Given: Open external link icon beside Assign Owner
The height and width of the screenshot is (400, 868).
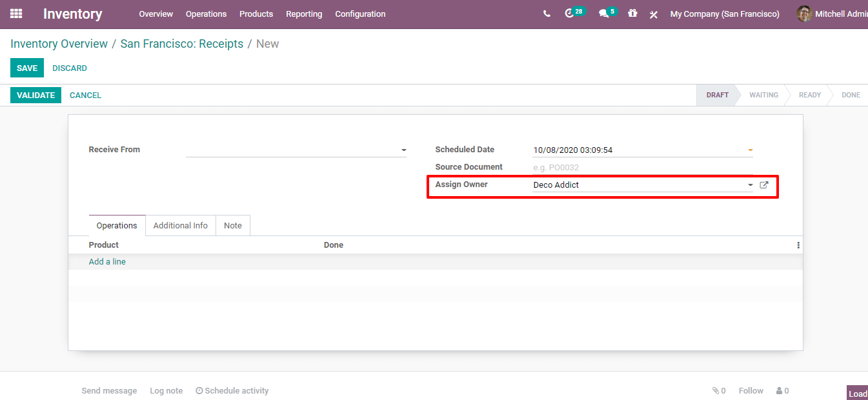Looking at the screenshot, I should coord(764,185).
